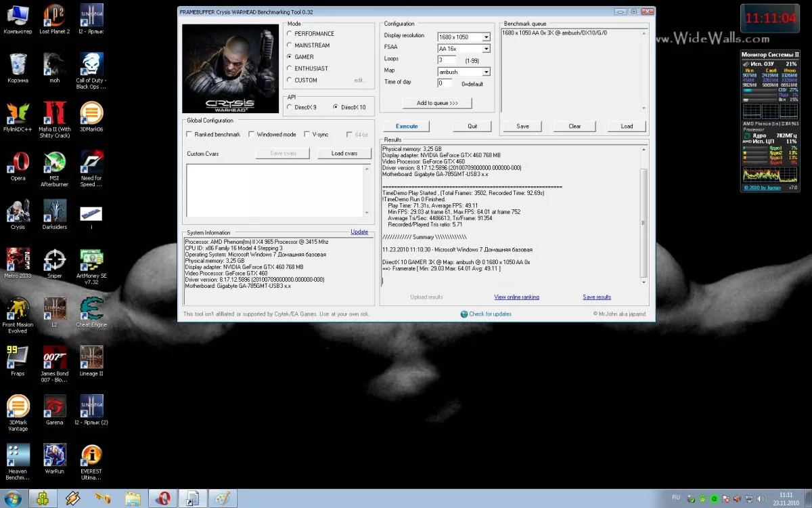Image resolution: width=812 pixels, height=508 pixels.
Task: Open Metro 2033 desktop shortcut
Action: tap(18, 260)
